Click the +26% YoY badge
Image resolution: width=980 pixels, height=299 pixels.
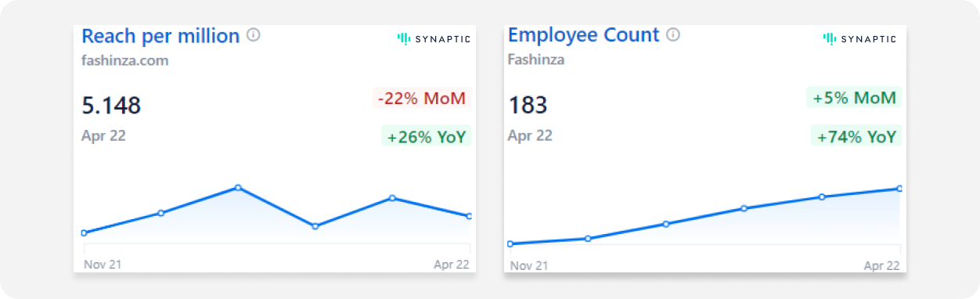(x=427, y=137)
